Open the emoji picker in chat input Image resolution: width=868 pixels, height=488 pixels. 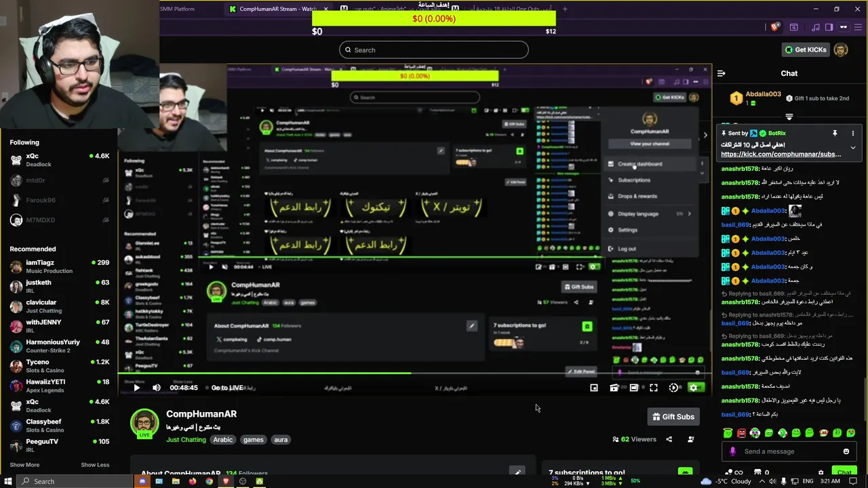point(846,451)
